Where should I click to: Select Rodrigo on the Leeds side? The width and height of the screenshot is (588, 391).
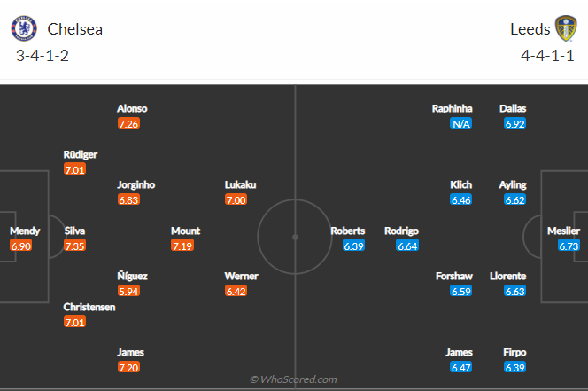coord(401,231)
